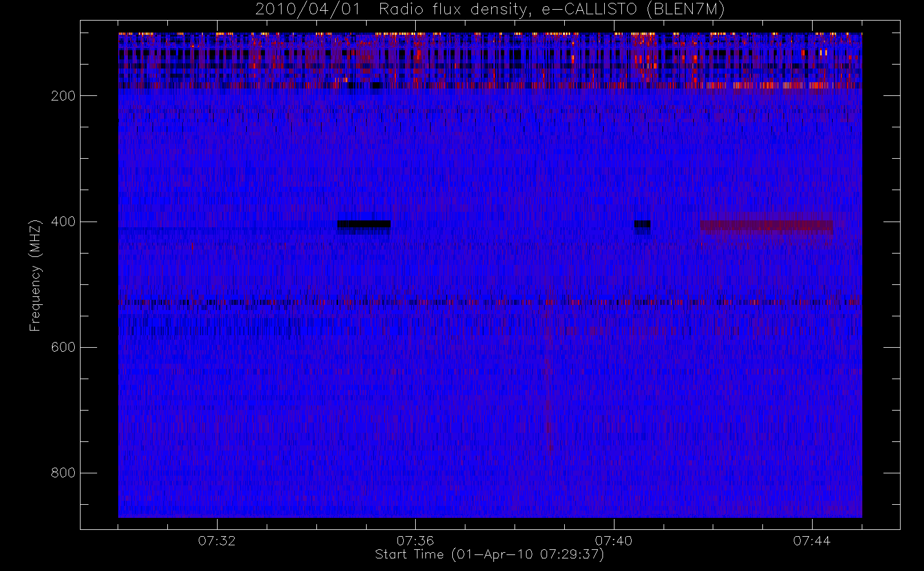The width and height of the screenshot is (924, 571).
Task: Click the reddish band near 400 MHz after 07:42
Action: (766, 226)
